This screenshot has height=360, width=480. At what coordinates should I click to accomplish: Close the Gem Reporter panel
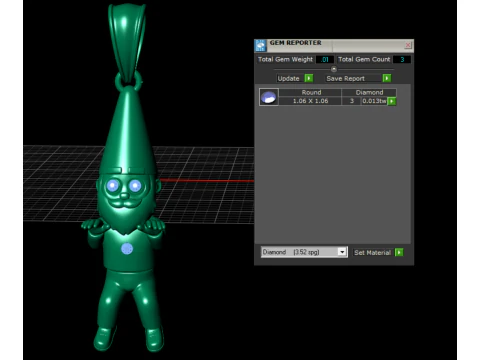(408, 45)
